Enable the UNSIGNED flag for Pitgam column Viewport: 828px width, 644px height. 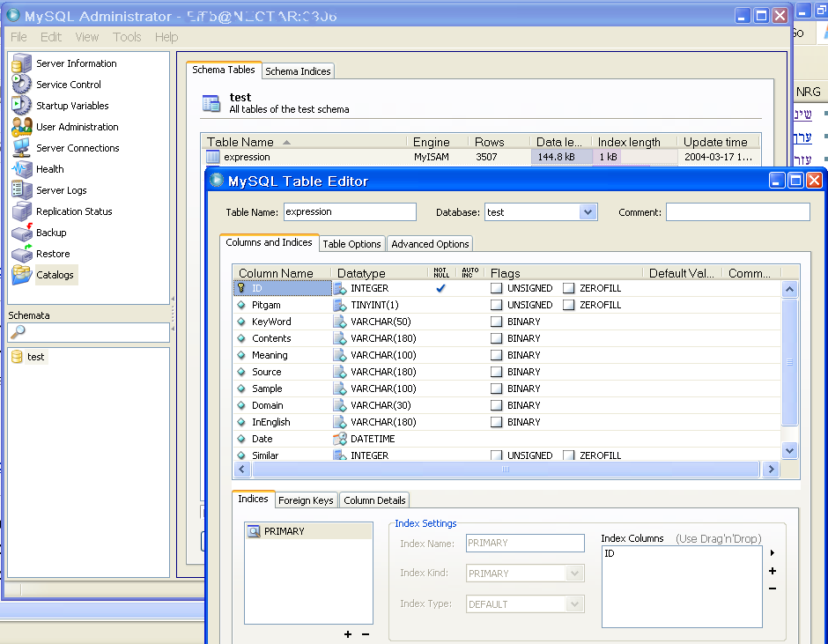click(x=496, y=304)
